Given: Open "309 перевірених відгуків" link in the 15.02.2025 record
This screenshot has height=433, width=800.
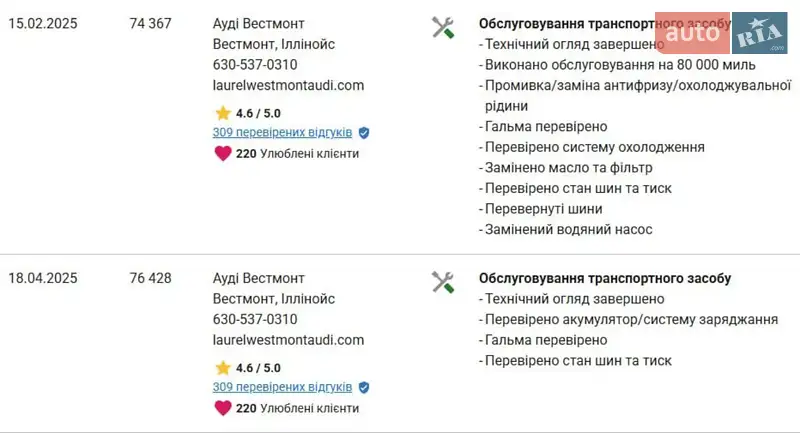Looking at the screenshot, I should 282,132.
